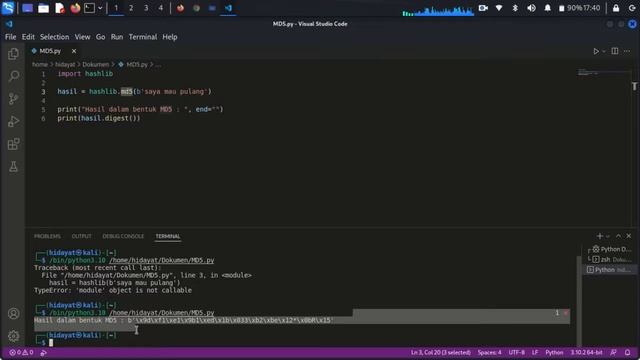Maximize the panel with chevron up
The height and width of the screenshot is (360, 640).
618,236
